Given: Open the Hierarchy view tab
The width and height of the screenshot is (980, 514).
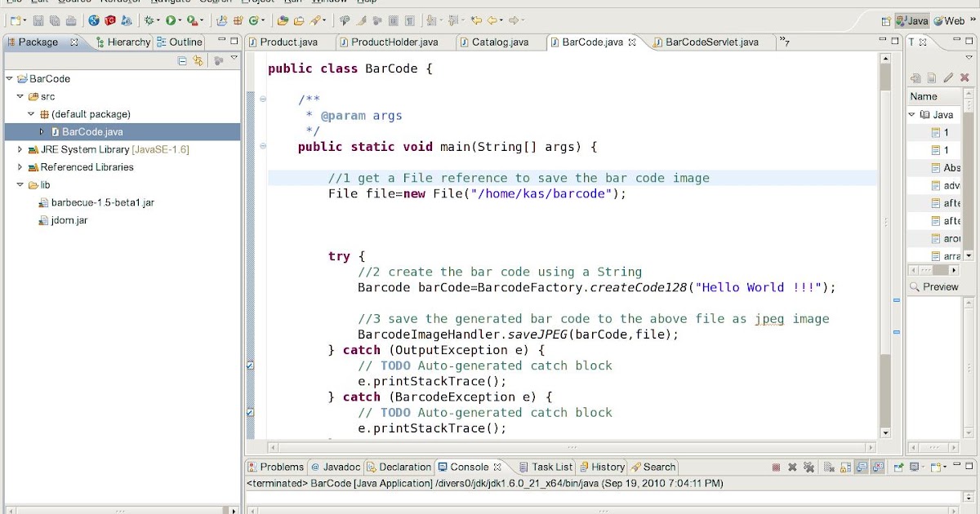Looking at the screenshot, I should (122, 42).
